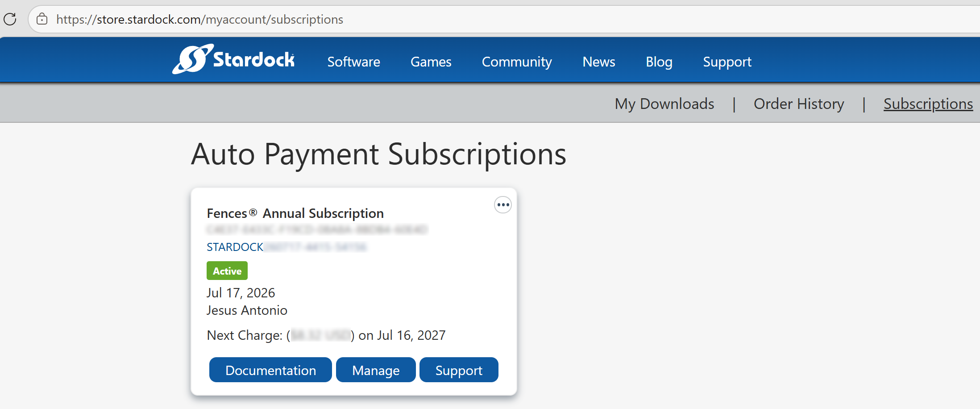Reload the page with the refresh icon

(10, 19)
